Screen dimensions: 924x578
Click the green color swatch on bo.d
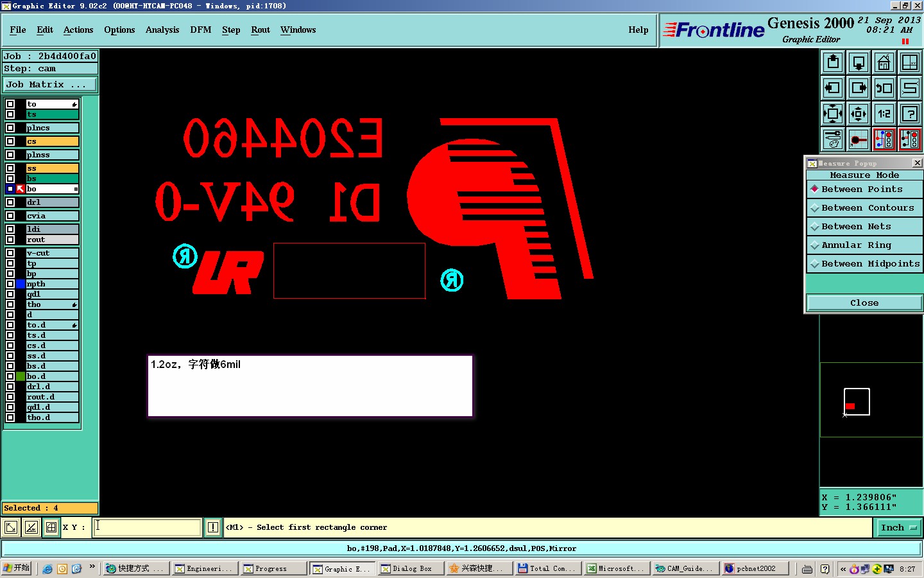(21, 376)
